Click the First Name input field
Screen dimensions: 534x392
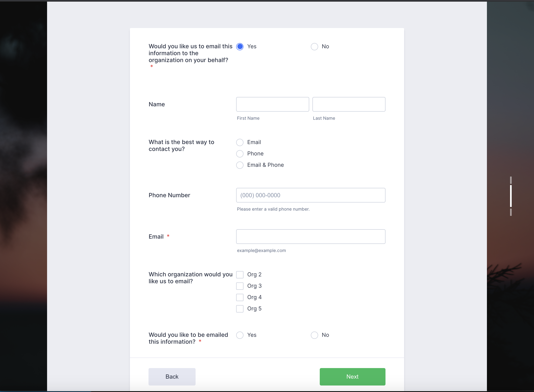click(272, 104)
